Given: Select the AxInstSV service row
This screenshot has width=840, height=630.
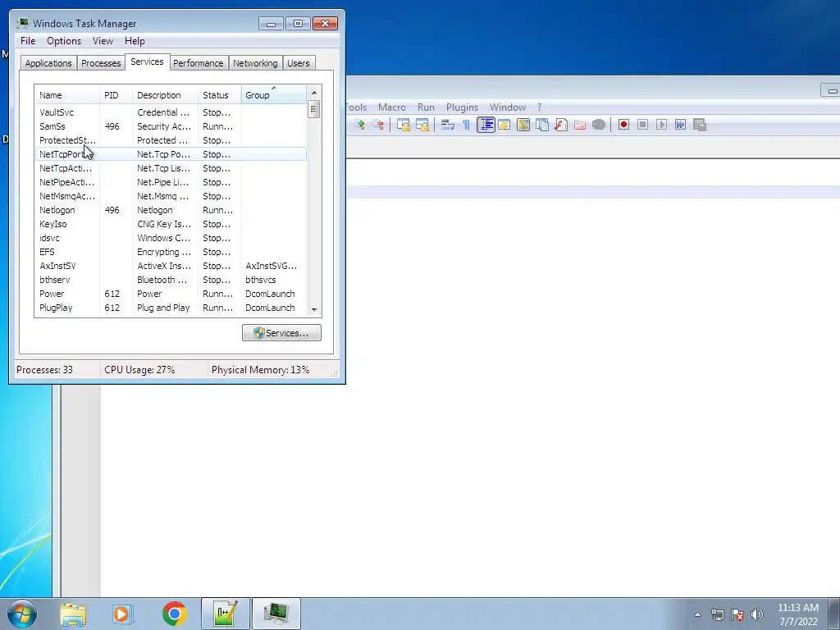Looking at the screenshot, I should (171, 266).
